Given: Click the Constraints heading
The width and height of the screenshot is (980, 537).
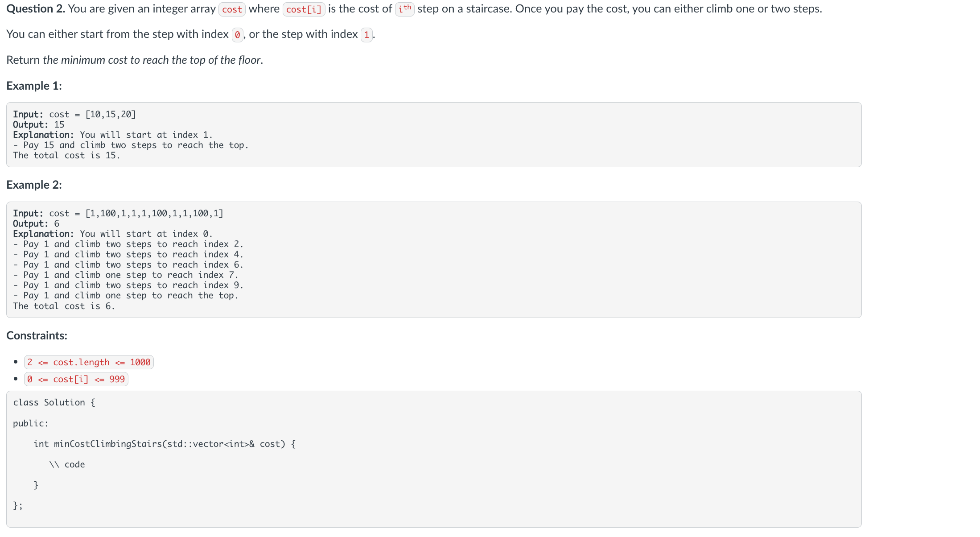Looking at the screenshot, I should tap(37, 335).
